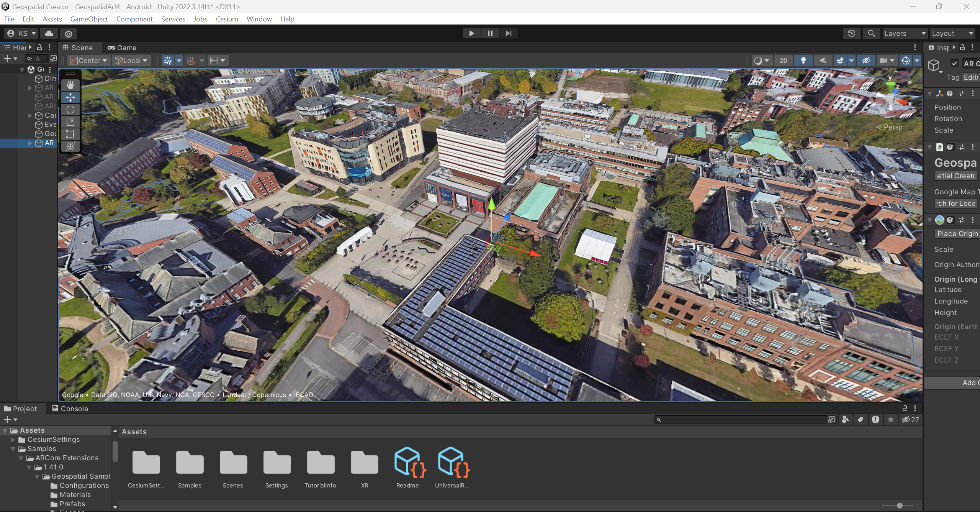Click the Hierarchy search field
This screenshot has width=980, height=512.
pos(37,59)
